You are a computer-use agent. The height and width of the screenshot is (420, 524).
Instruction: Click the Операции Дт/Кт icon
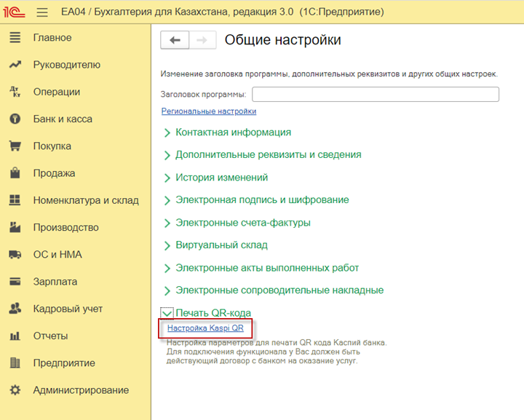[x=15, y=92]
